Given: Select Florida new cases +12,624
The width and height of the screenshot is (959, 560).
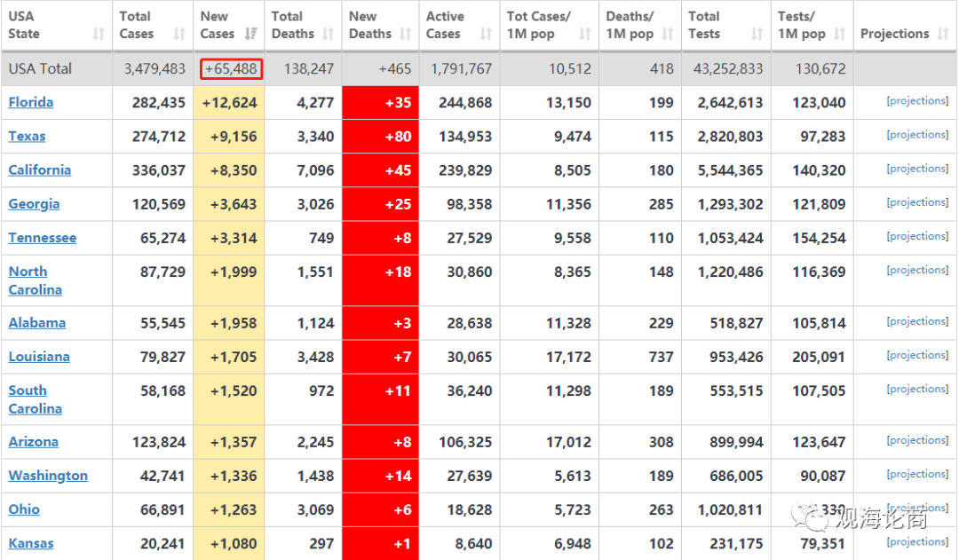Looking at the screenshot, I should tap(229, 103).
